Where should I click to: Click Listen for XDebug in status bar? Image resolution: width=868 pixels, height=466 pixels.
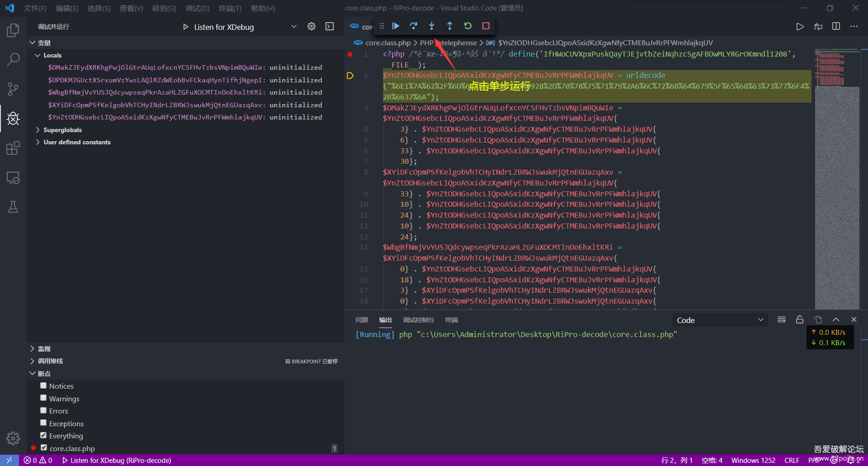117,461
